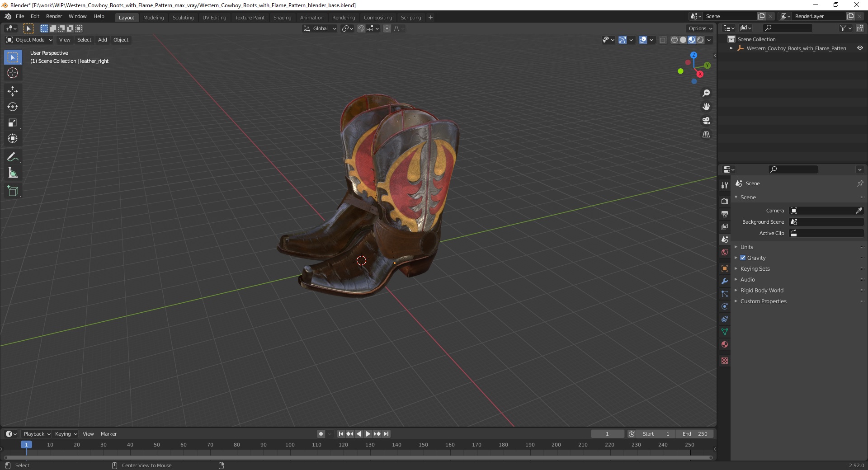Hide Western_Cowboy_Boots collection with eye icon
Screen dimensions: 868x470
pos(860,48)
